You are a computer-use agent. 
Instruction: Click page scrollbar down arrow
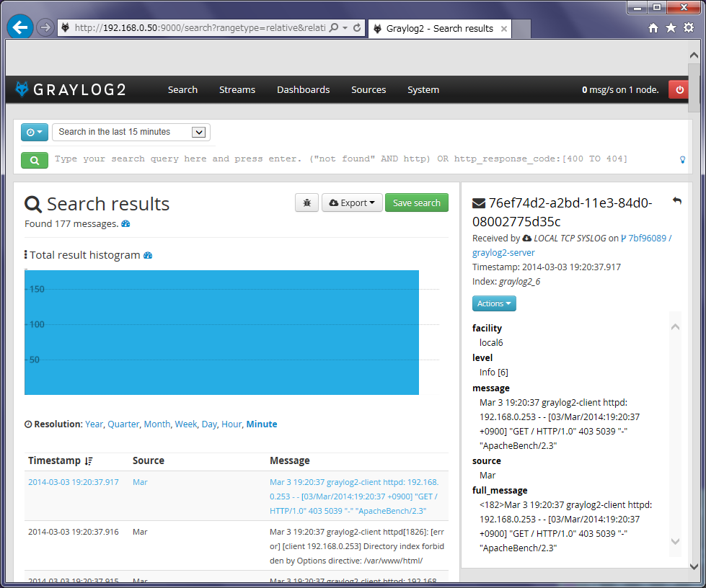694,566
